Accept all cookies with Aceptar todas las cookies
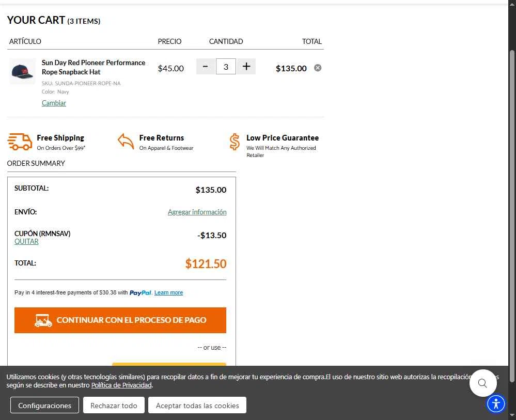This screenshot has height=420, width=516. (197, 405)
